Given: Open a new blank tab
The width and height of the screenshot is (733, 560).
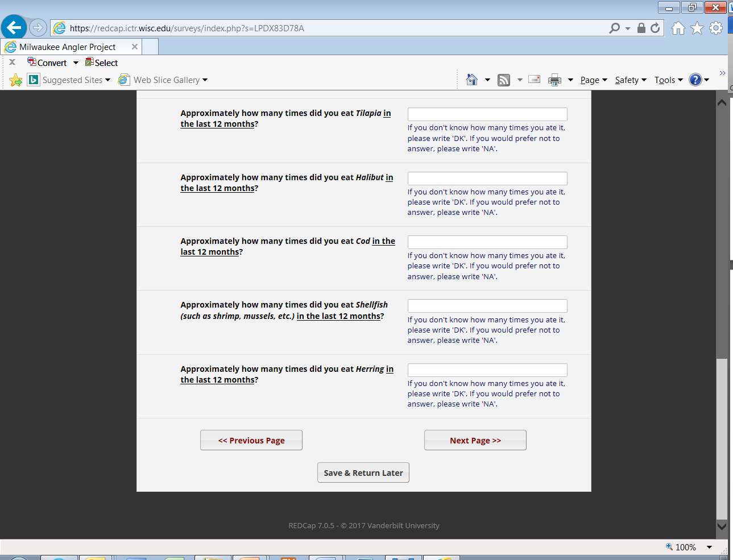Looking at the screenshot, I should click(150, 47).
